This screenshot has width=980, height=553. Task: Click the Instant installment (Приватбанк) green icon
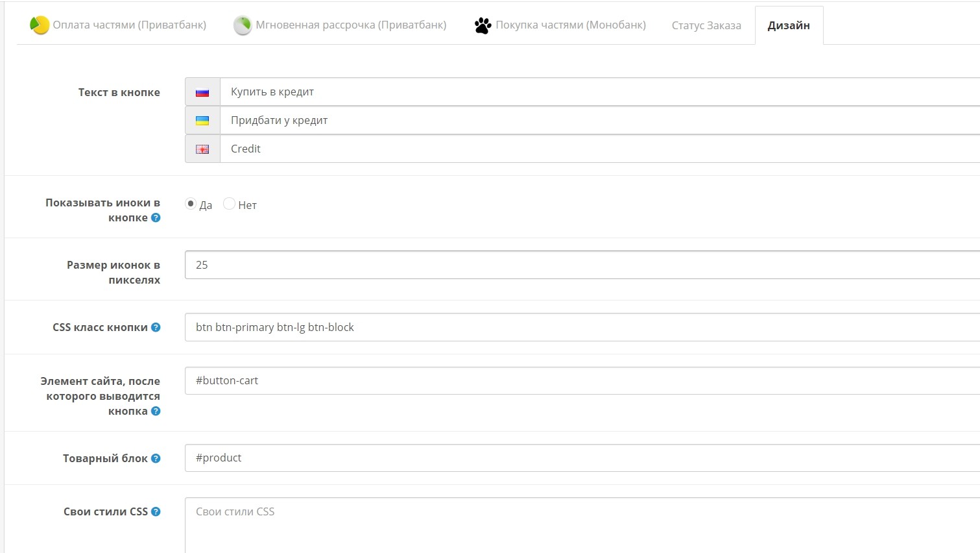(243, 25)
